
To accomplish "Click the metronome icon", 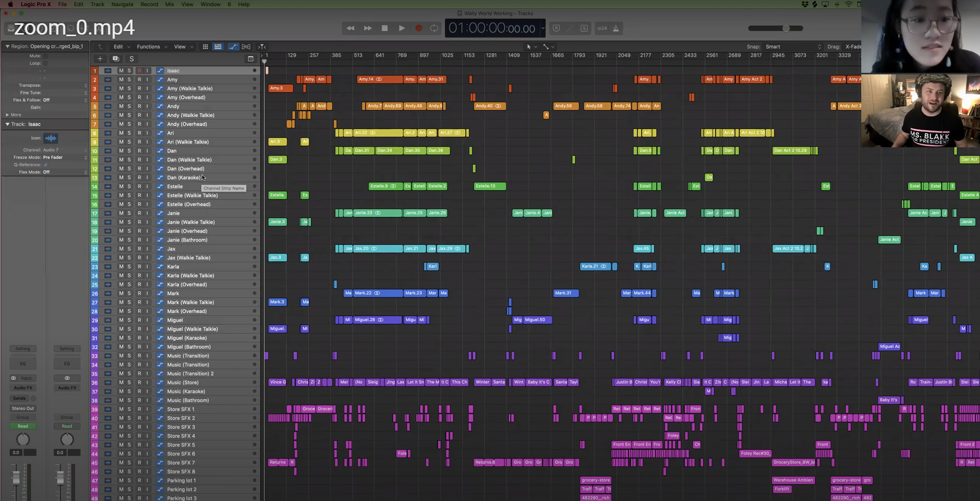I will 616,28.
